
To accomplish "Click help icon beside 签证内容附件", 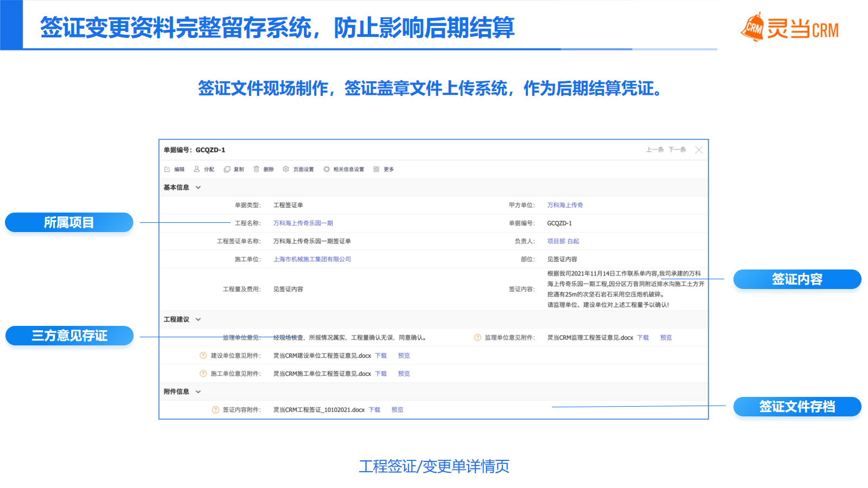I will (215, 410).
